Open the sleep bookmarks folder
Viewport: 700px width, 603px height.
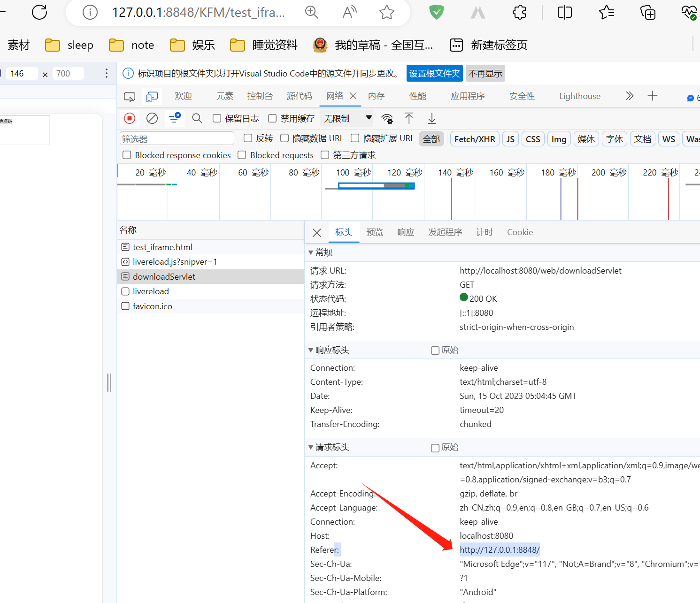pos(69,45)
